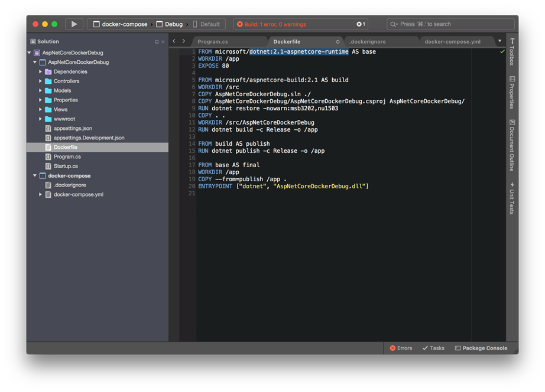Click the EXPOSE 80 line in editor
The height and width of the screenshot is (392, 545).
tap(213, 66)
